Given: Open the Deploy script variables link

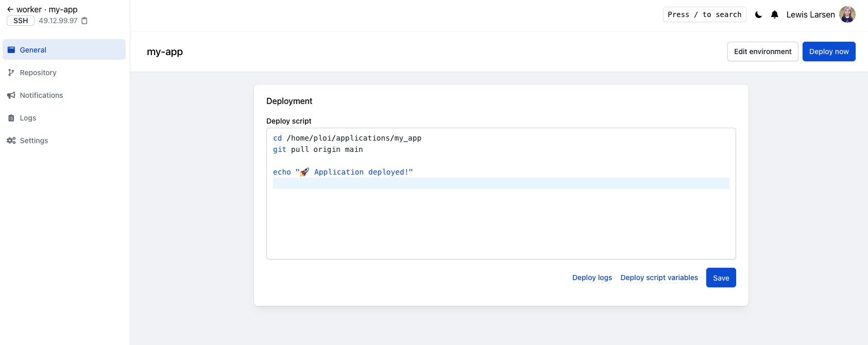Looking at the screenshot, I should pos(659,278).
